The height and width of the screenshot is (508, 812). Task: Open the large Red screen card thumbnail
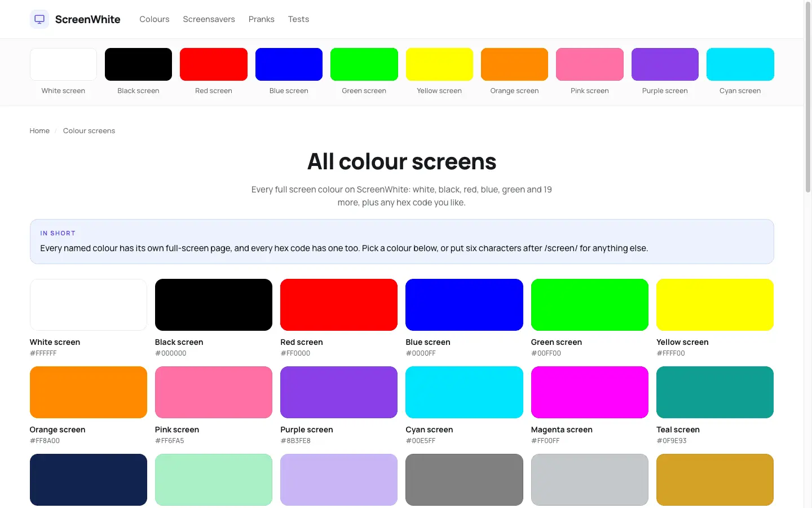point(339,305)
